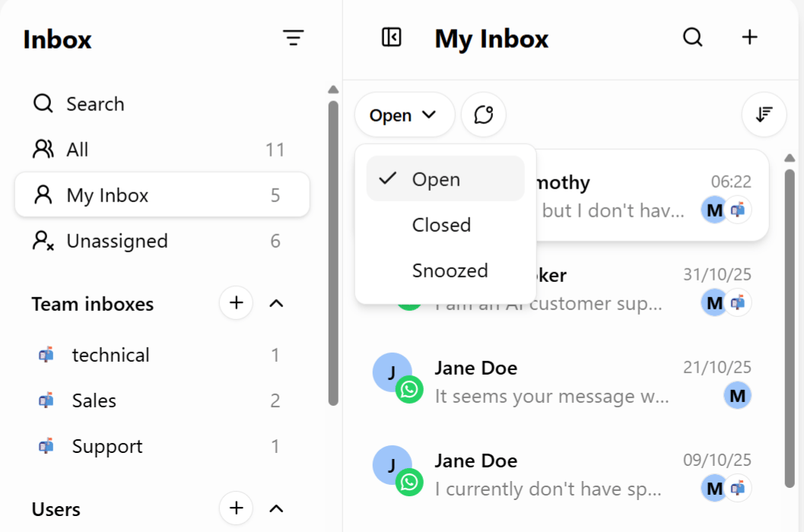
Task: Click the Sales inbox mailbox icon
Action: click(46, 401)
